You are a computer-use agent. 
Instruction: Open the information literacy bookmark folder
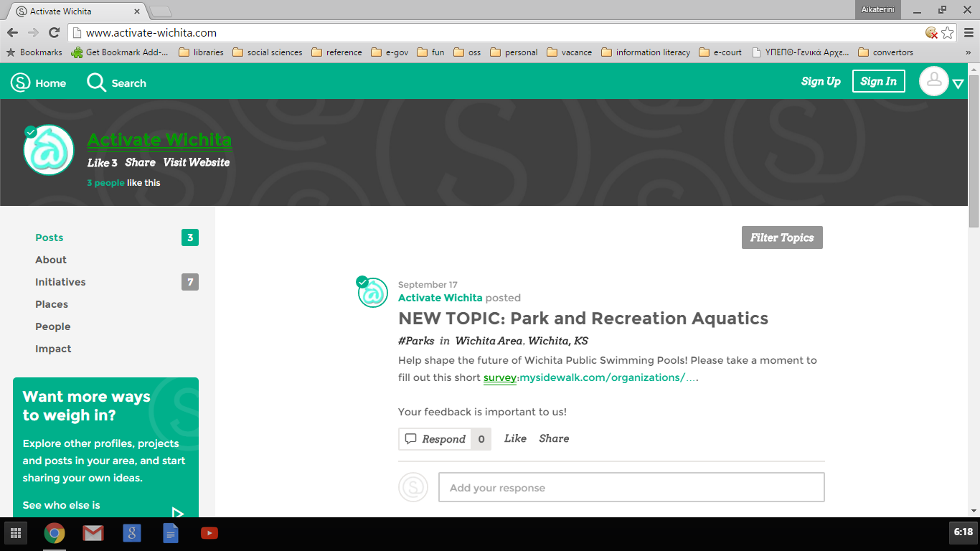tap(646, 52)
